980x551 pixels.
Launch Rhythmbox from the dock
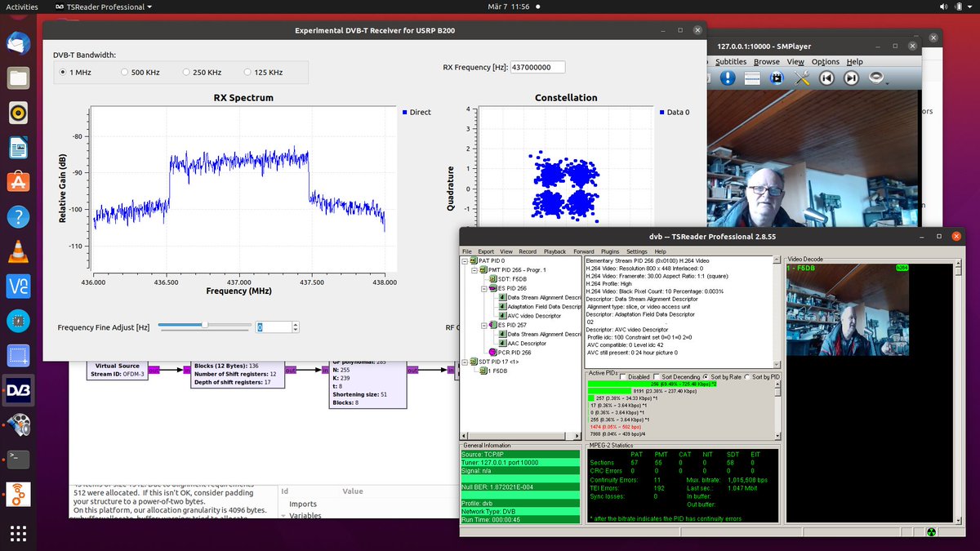18,113
